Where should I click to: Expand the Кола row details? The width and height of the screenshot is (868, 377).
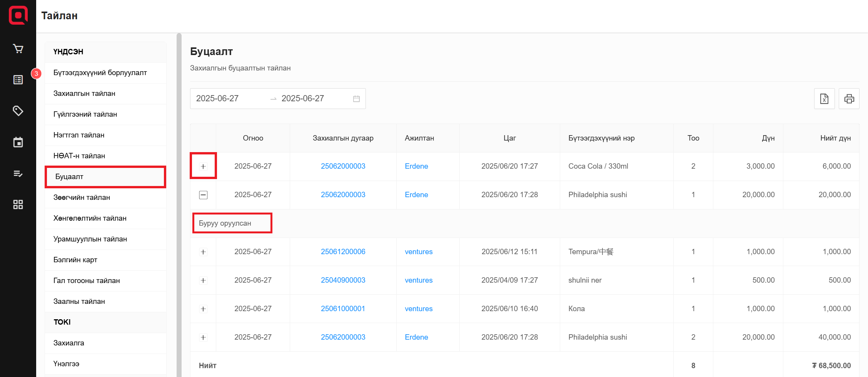(203, 309)
